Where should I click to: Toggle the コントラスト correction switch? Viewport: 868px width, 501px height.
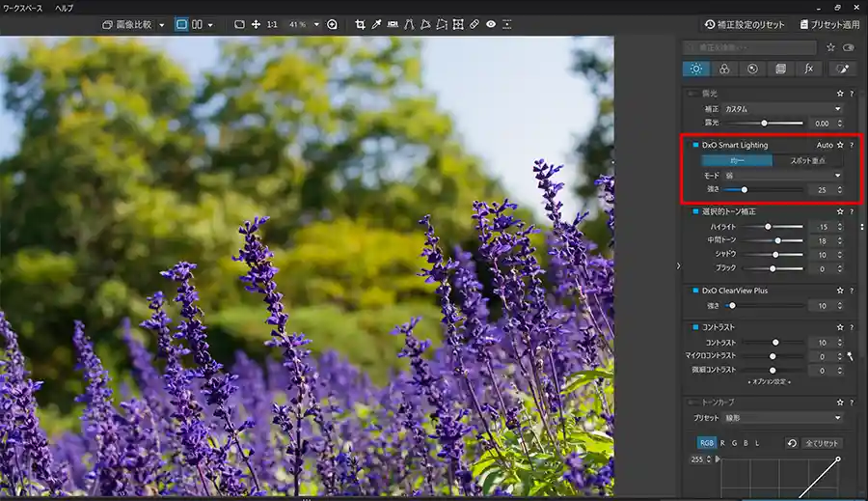[x=693, y=327]
